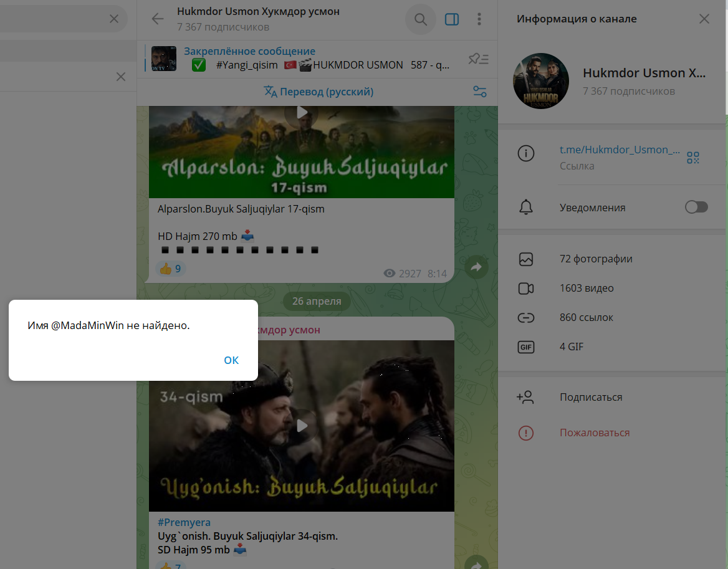This screenshot has height=569, width=728.
Task: Click the back arrow in chat header
Action: 158,19
